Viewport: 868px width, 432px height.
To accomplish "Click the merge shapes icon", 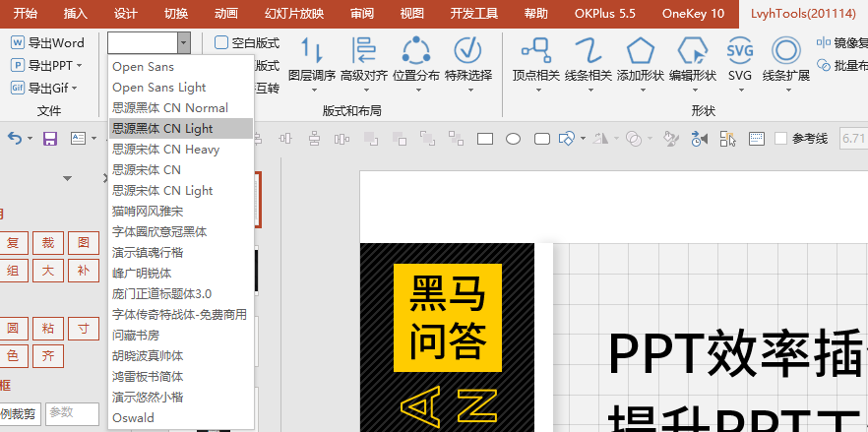I will [634, 139].
